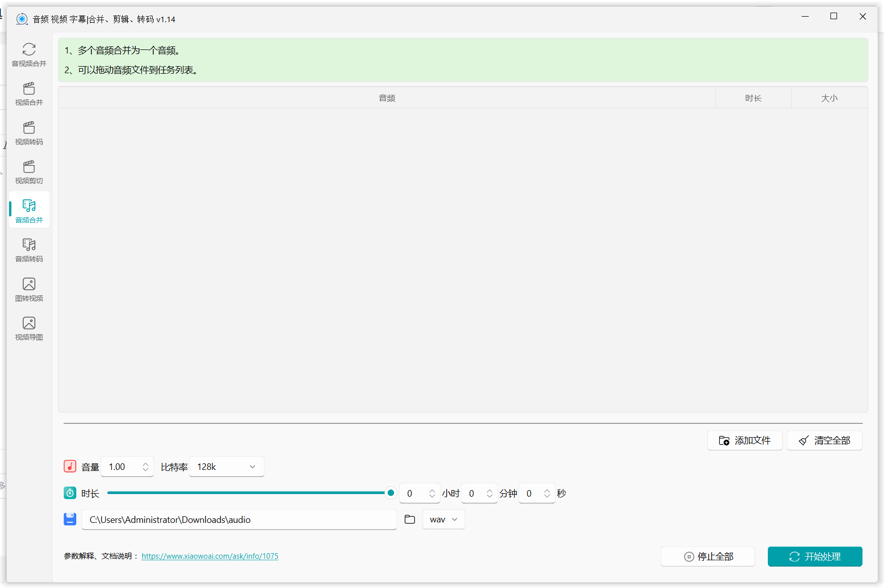884x588 pixels.
Task: Open the 视频转码 tool
Action: (29, 133)
